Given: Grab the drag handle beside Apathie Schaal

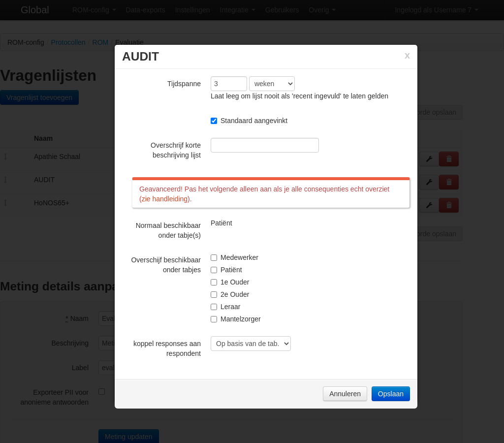Looking at the screenshot, I should point(5,157).
